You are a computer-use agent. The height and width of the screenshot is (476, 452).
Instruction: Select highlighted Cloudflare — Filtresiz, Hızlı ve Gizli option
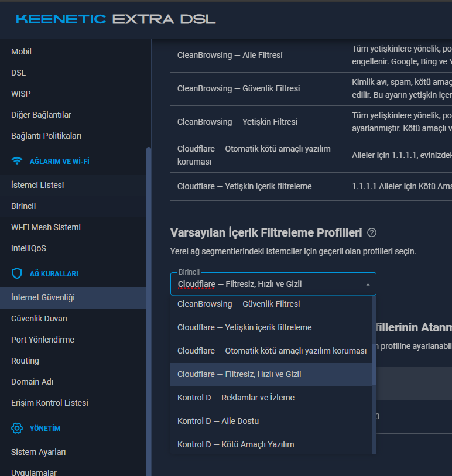[x=270, y=374]
